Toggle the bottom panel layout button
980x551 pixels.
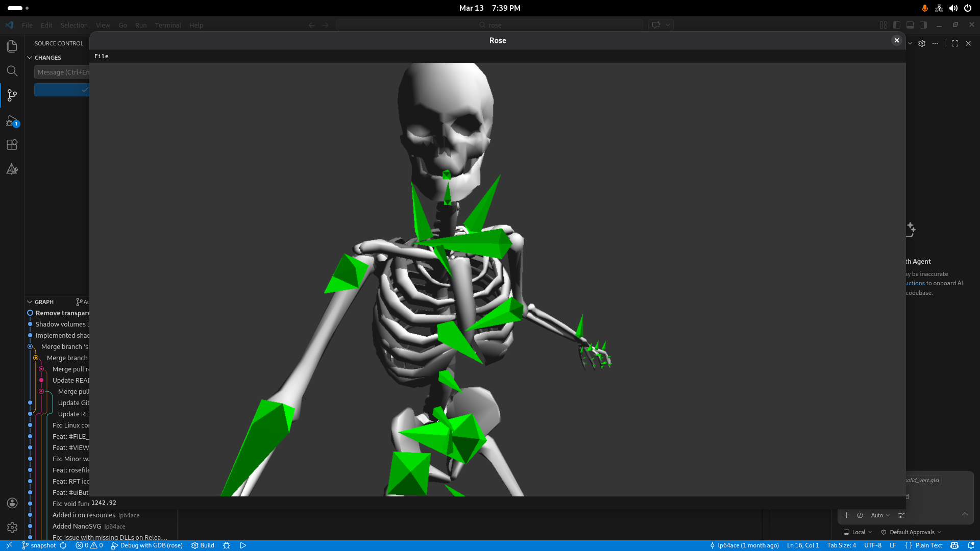click(x=910, y=25)
